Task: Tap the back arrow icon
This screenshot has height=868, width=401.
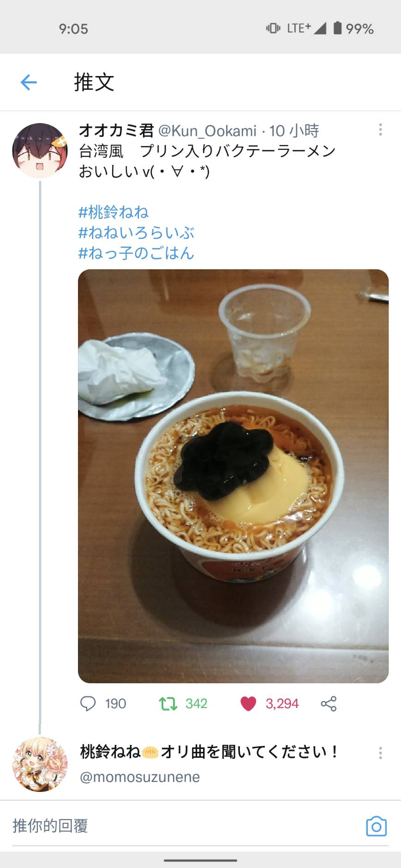Action: 29,83
